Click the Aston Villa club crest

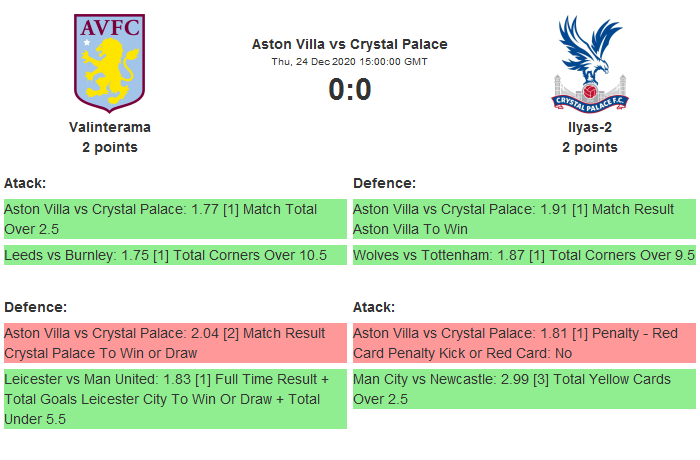pos(110,62)
